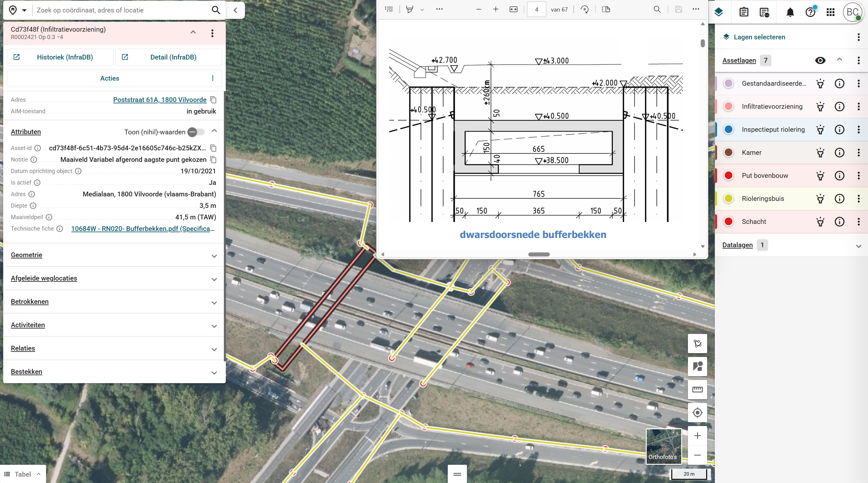Viewport: 868px width, 483px height.
Task: Open the Acties menu
Action: (114, 78)
